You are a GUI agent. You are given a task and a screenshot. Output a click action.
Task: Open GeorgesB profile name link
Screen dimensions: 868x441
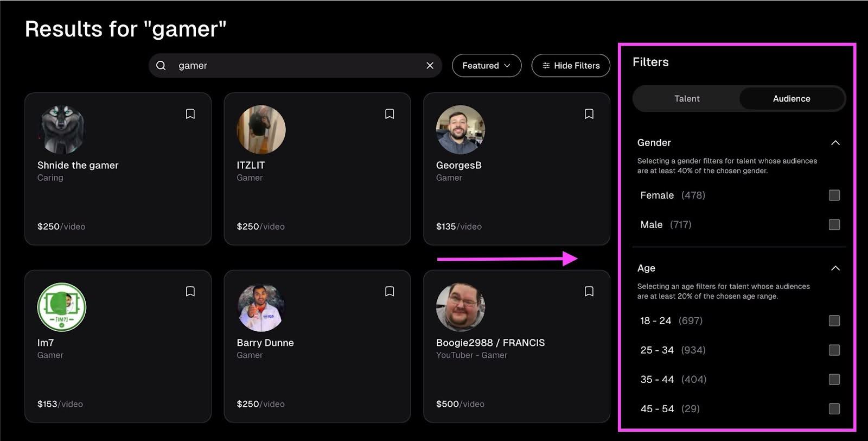[459, 166]
